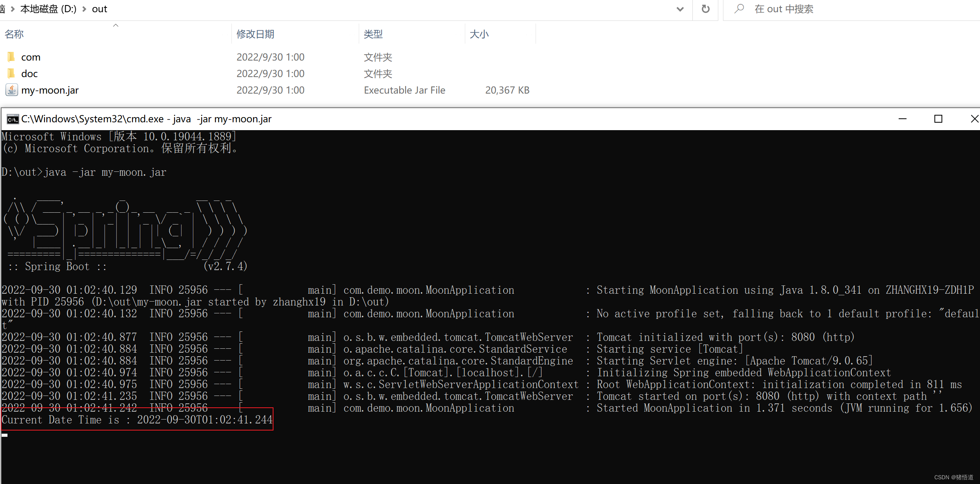Click the Tomcat initialized with port 8080 log
Viewport: 980px width, 484px height.
point(725,337)
